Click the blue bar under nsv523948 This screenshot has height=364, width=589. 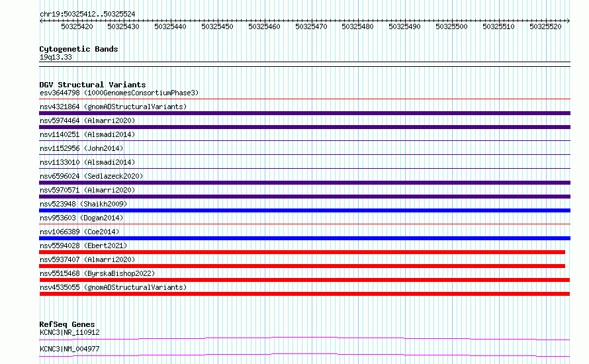[x=304, y=210]
